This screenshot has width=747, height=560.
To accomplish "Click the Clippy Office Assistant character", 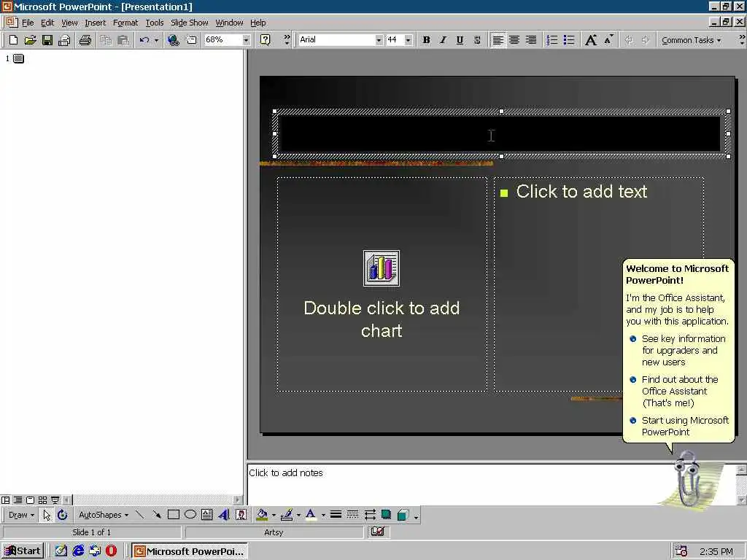I will [687, 478].
